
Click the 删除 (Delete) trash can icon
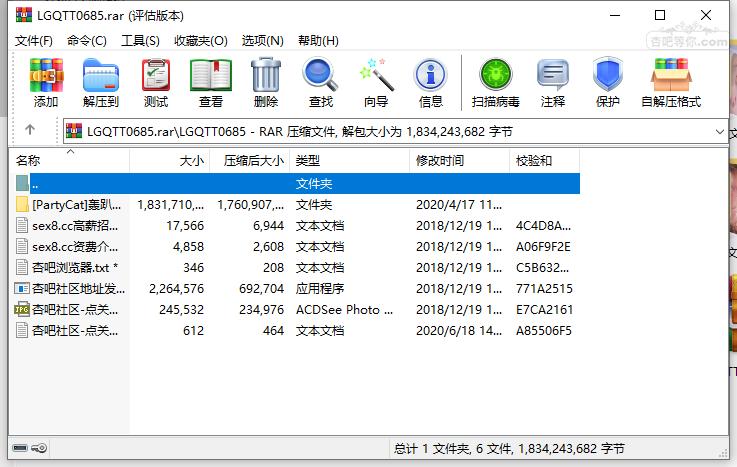[266, 75]
